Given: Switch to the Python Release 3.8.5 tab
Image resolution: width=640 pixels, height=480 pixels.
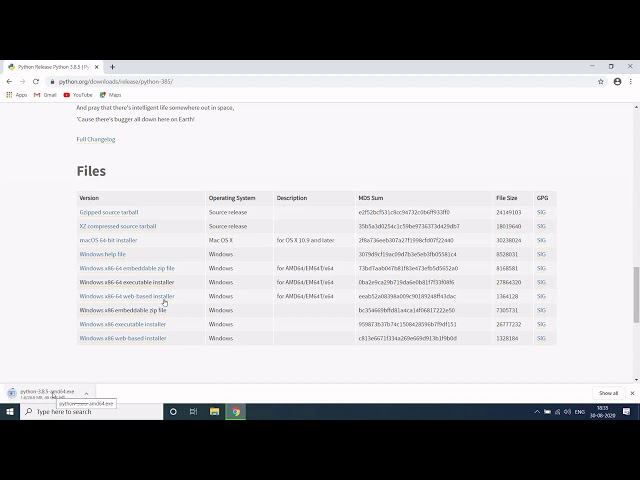Looking at the screenshot, I should [53, 67].
